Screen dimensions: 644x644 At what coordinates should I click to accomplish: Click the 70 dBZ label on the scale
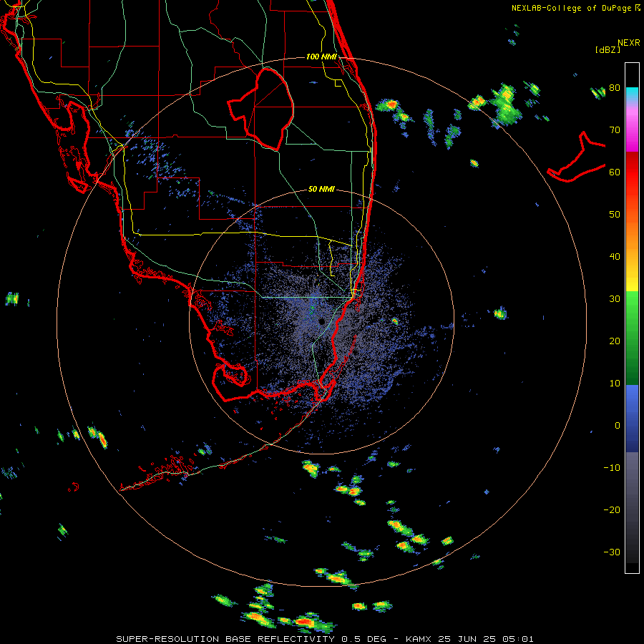(615, 130)
